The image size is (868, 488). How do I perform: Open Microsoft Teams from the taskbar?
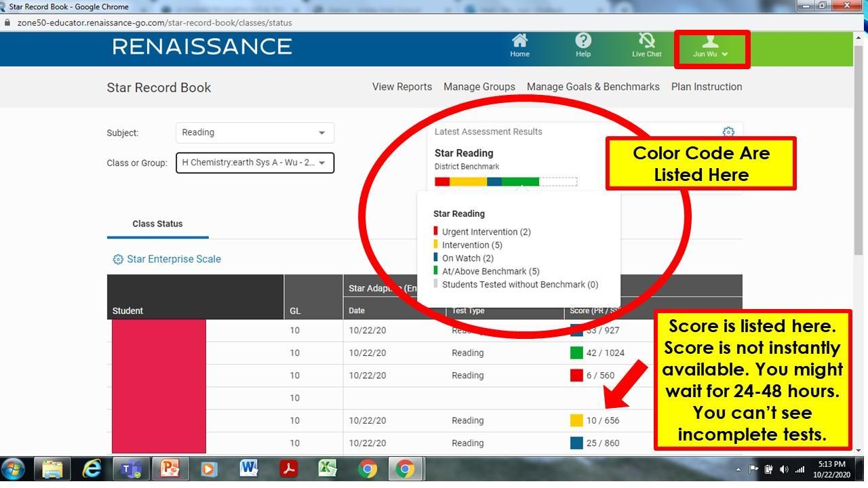point(131,469)
